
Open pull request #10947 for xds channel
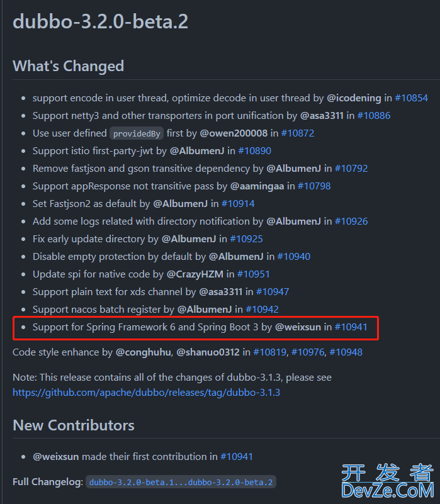click(273, 292)
